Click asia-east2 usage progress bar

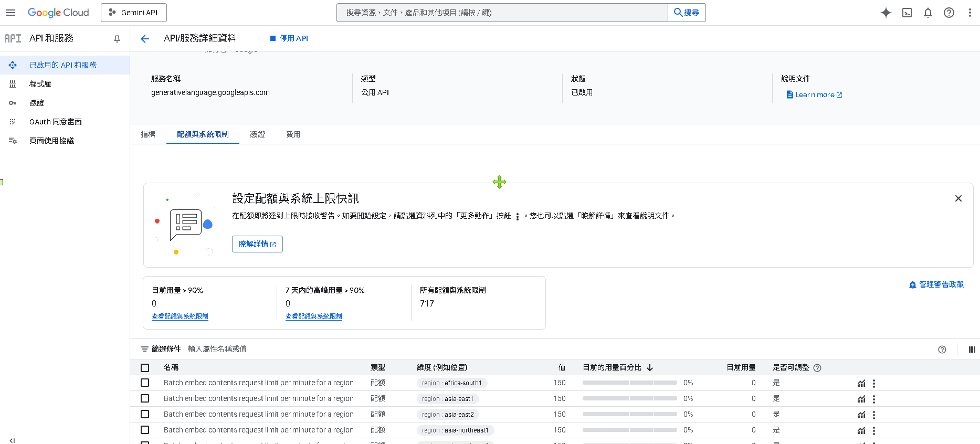tap(630, 415)
